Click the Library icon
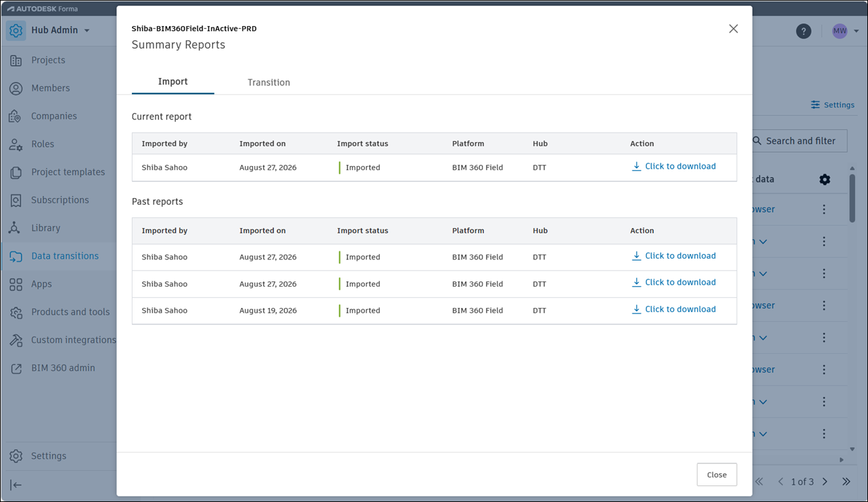Viewport: 868px width, 502px height. 15,228
